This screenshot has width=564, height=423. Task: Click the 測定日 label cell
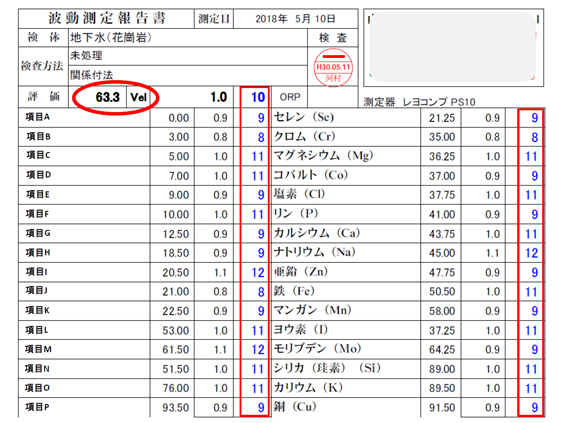pyautogui.click(x=214, y=19)
